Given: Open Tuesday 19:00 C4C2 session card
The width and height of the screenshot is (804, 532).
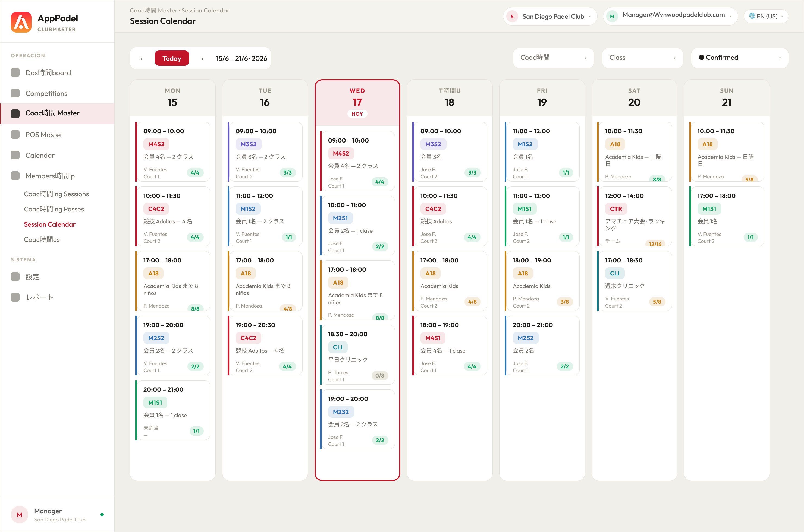Looking at the screenshot, I should tap(265, 345).
